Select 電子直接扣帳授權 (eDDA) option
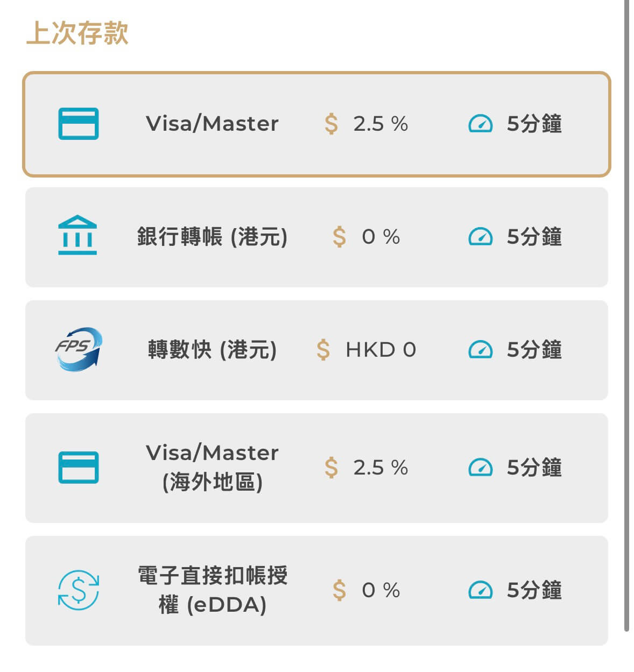The width and height of the screenshot is (634, 672). (x=316, y=590)
